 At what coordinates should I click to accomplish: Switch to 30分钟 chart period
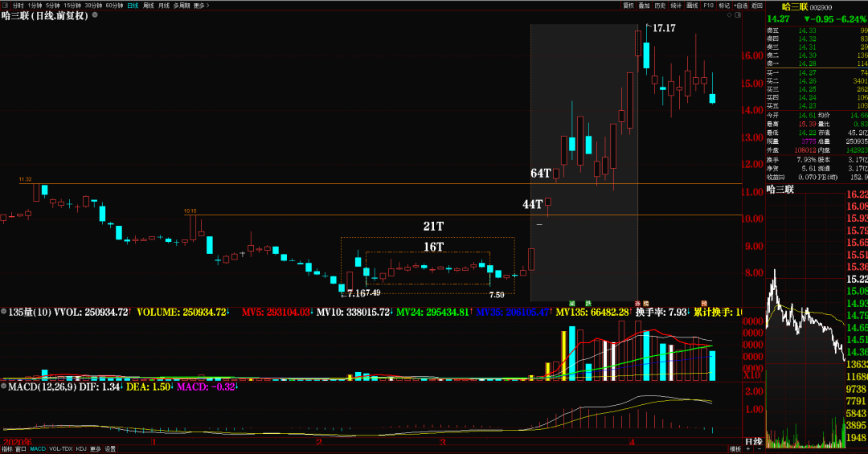pyautogui.click(x=93, y=6)
